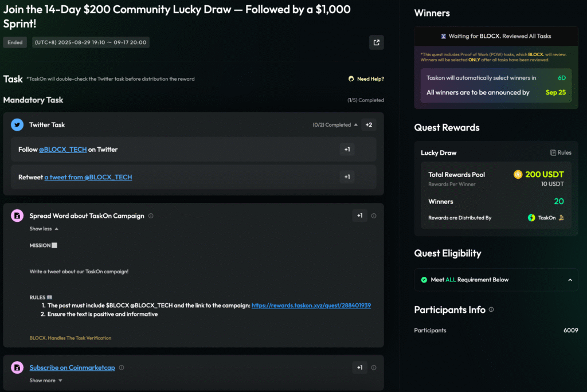Screen dimensions: 587x392
Task: Open the @BLOCX_TECH Twitter profile link
Action: pyautogui.click(x=62, y=150)
